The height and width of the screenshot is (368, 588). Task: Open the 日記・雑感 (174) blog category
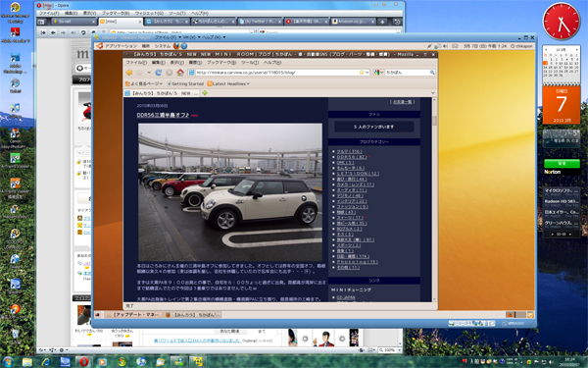[353, 256]
